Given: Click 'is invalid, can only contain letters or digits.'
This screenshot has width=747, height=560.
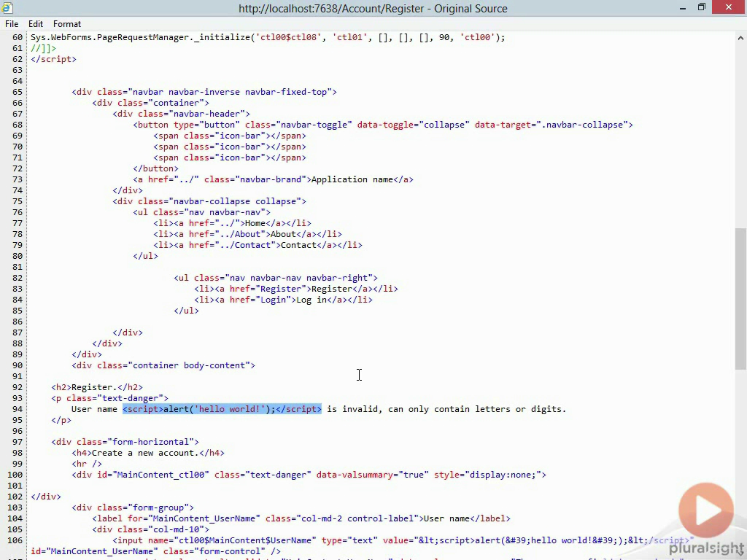Looking at the screenshot, I should [446, 409].
